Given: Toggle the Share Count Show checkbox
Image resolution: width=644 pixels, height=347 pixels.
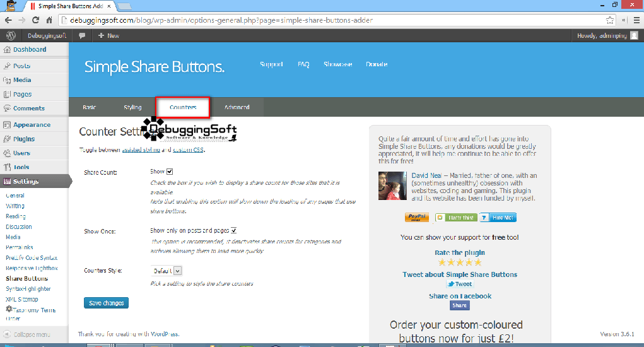Looking at the screenshot, I should tap(170, 172).
